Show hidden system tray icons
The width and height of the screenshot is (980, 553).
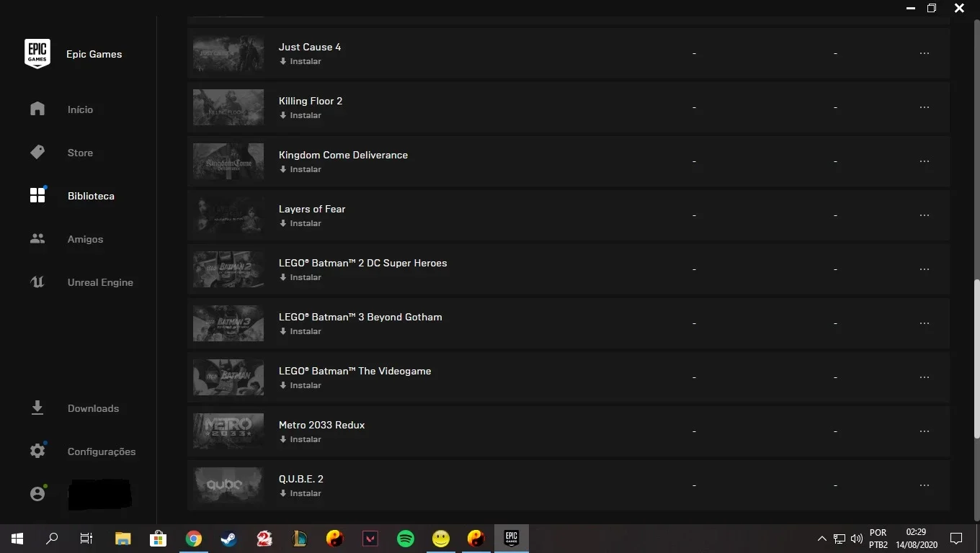822,539
